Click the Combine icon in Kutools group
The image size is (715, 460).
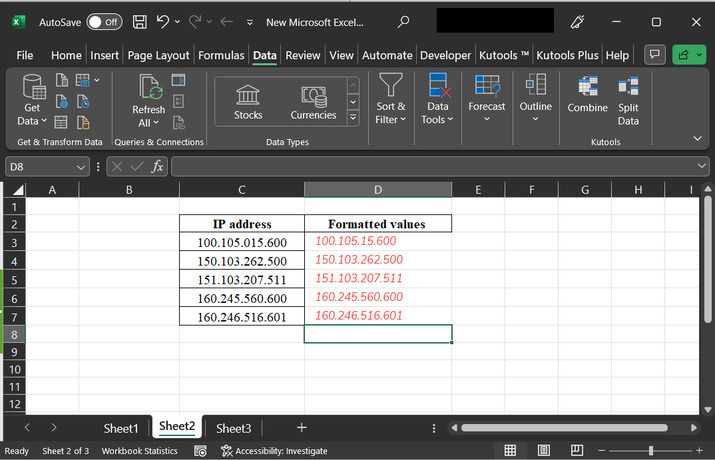[x=587, y=89]
